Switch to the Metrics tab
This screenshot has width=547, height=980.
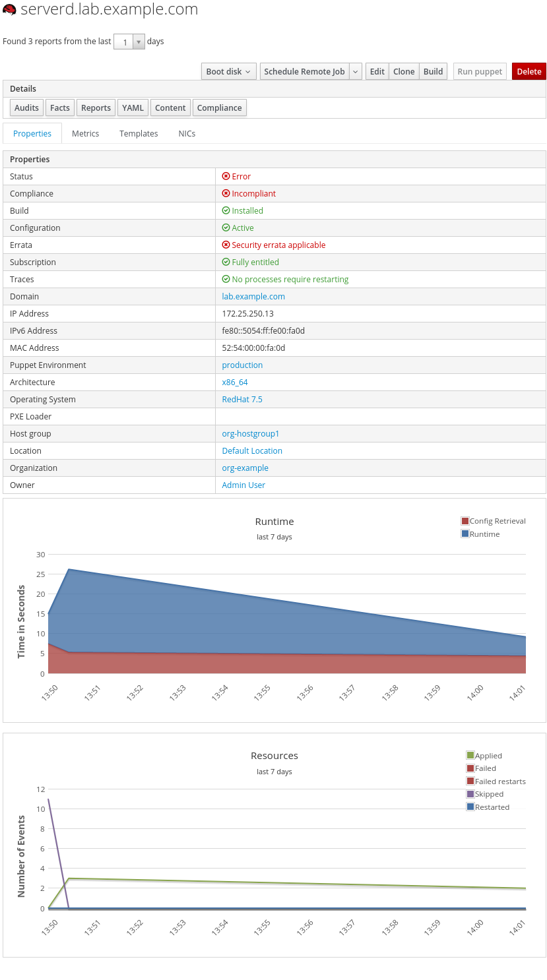click(85, 133)
